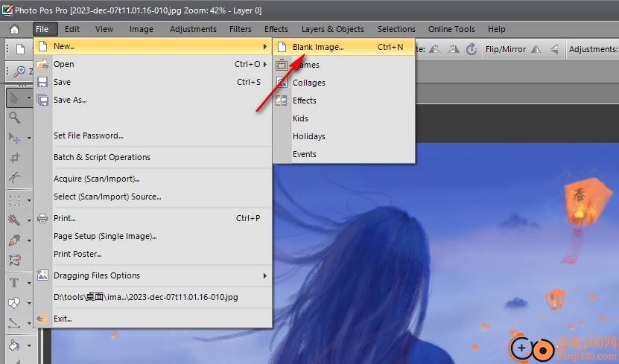Click the Home icon in menu bar

[x=15, y=29]
